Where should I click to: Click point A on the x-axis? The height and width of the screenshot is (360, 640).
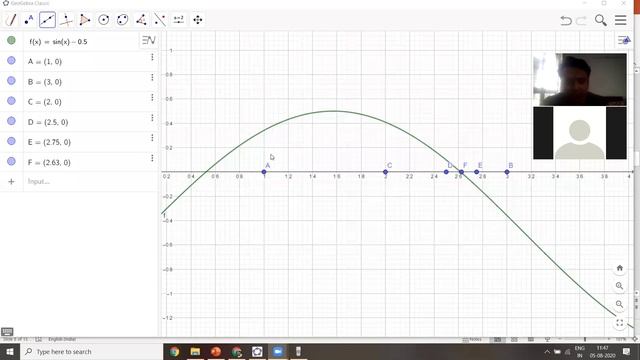tap(264, 172)
